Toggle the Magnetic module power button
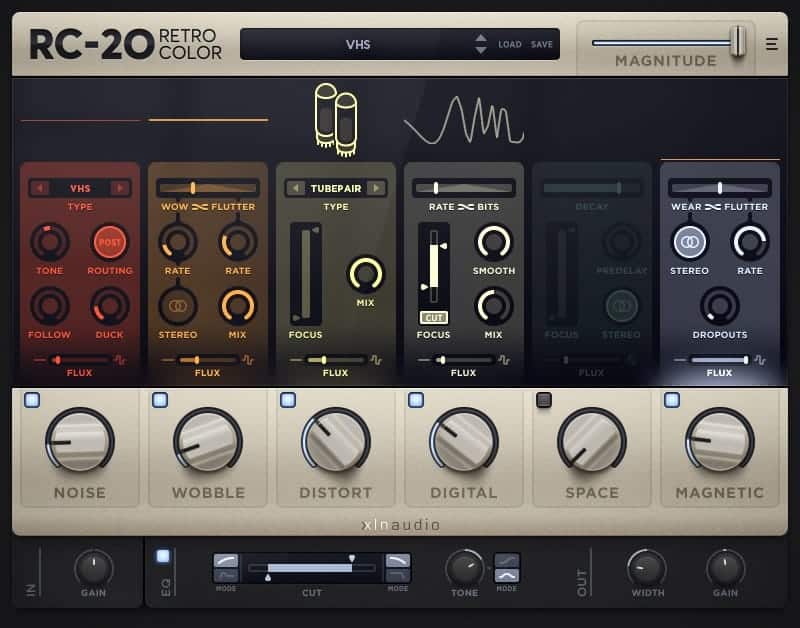The image size is (800, 628). click(x=672, y=400)
